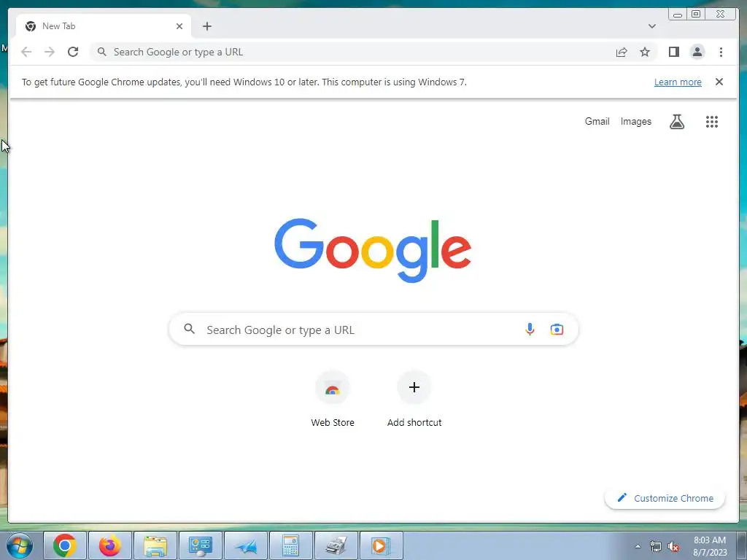Open Gmail link
747x560 pixels.
(597, 122)
